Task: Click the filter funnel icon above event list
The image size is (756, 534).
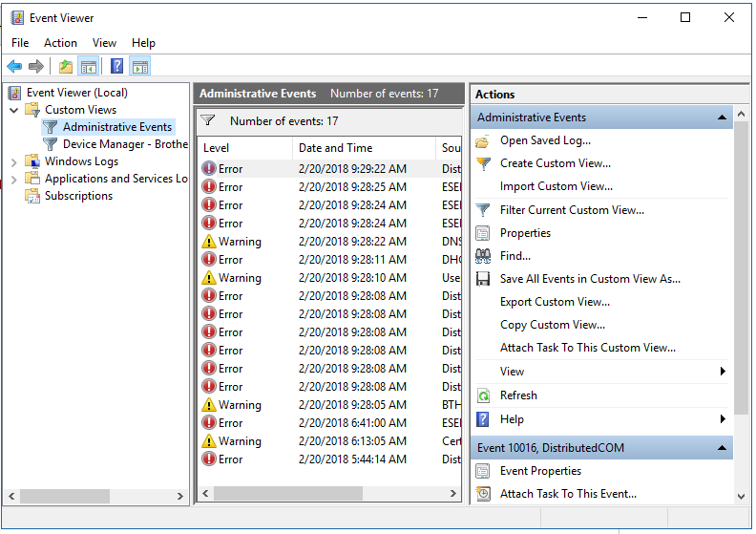Action: (x=208, y=120)
